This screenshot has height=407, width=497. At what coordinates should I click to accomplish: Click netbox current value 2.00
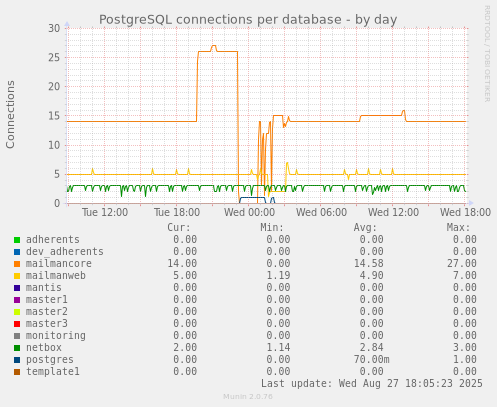tap(185, 347)
